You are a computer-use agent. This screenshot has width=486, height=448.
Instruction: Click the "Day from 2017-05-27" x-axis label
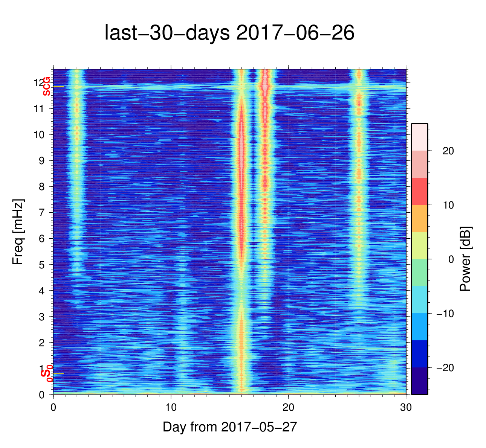[230, 427]
